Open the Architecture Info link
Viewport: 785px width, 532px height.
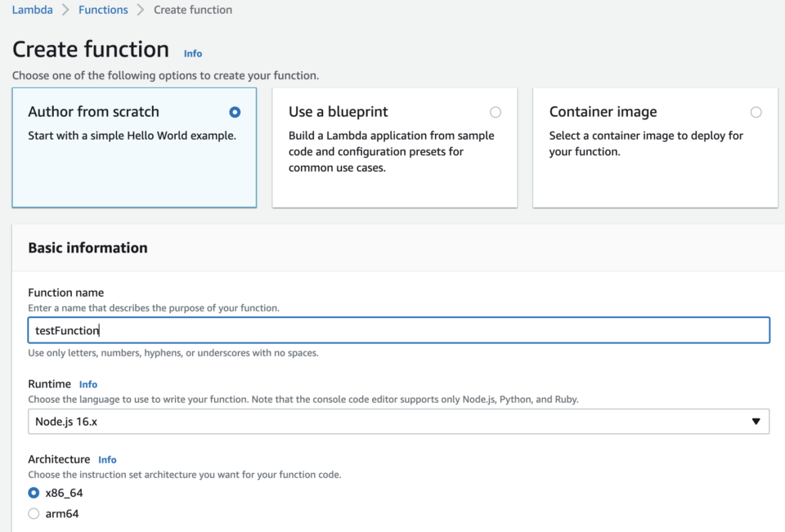click(107, 459)
